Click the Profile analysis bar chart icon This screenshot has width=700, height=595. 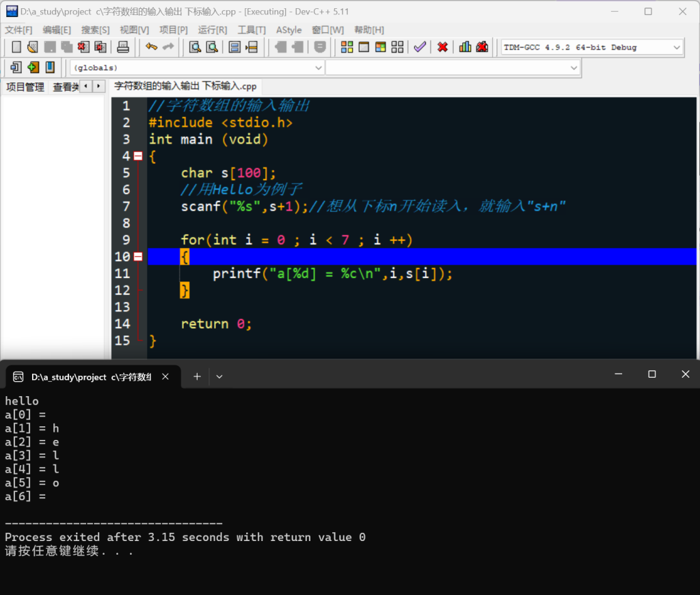pos(465,47)
